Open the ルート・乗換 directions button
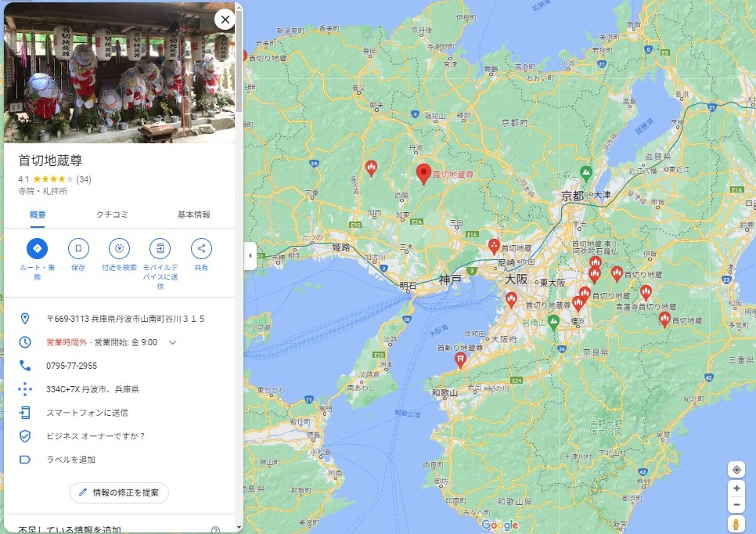 [37, 248]
